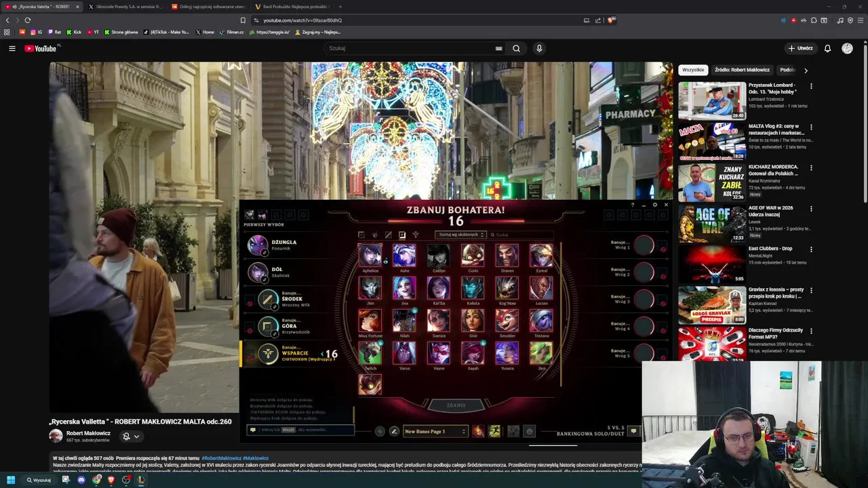Click League chat input field
Image resolution: width=868 pixels, height=488 pixels.
coord(301,430)
